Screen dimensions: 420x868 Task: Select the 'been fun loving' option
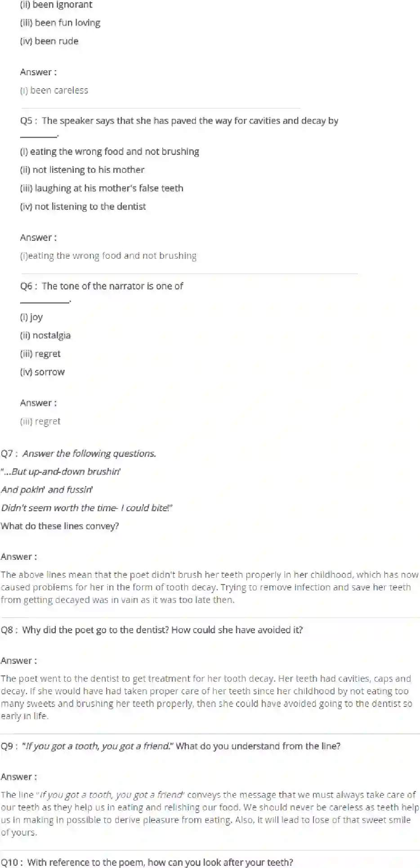coord(60,23)
